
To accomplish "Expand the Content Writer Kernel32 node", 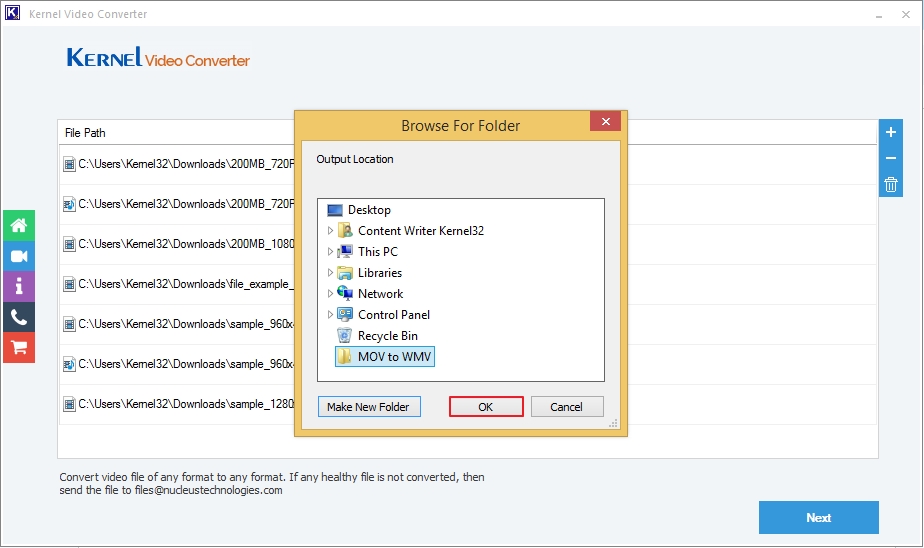I will tap(330, 230).
